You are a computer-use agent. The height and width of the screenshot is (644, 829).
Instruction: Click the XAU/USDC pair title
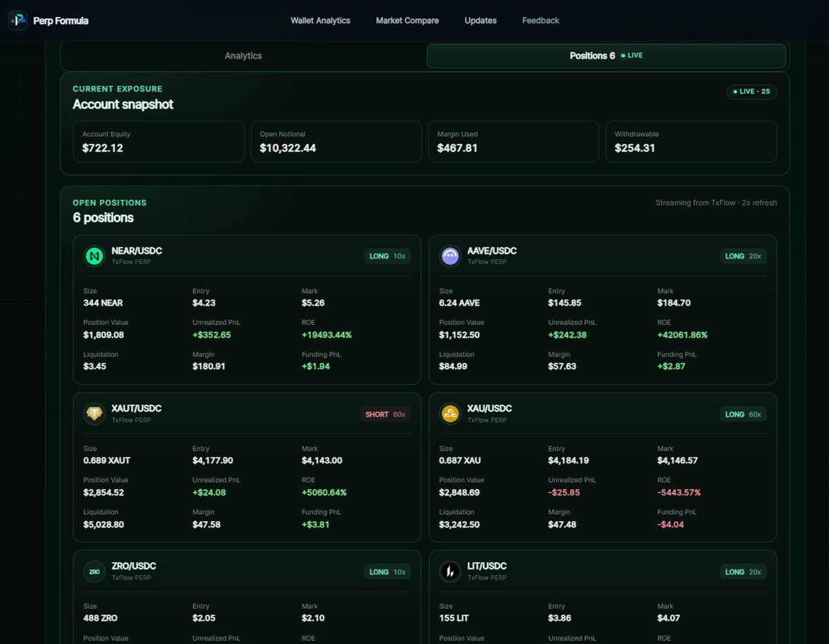(490, 408)
